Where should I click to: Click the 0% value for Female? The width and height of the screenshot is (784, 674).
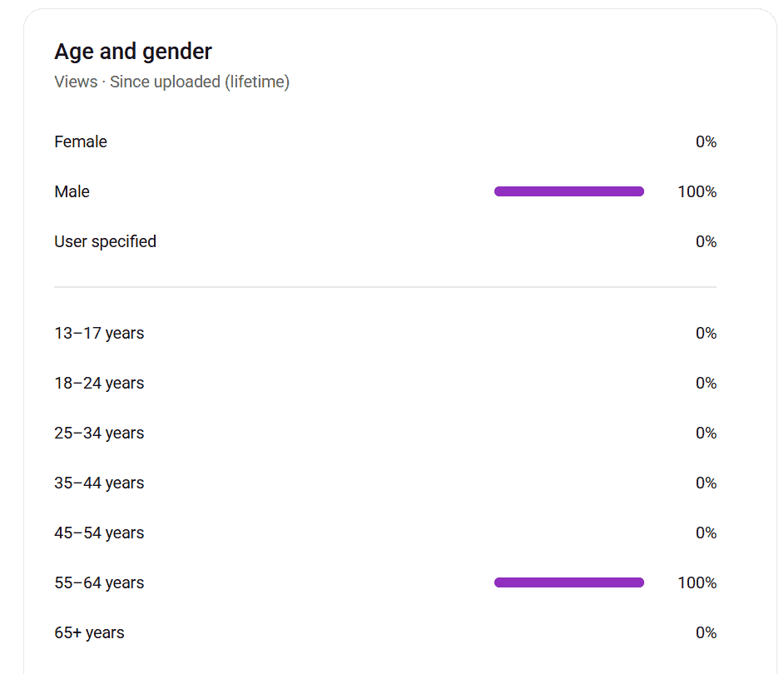[x=706, y=141]
